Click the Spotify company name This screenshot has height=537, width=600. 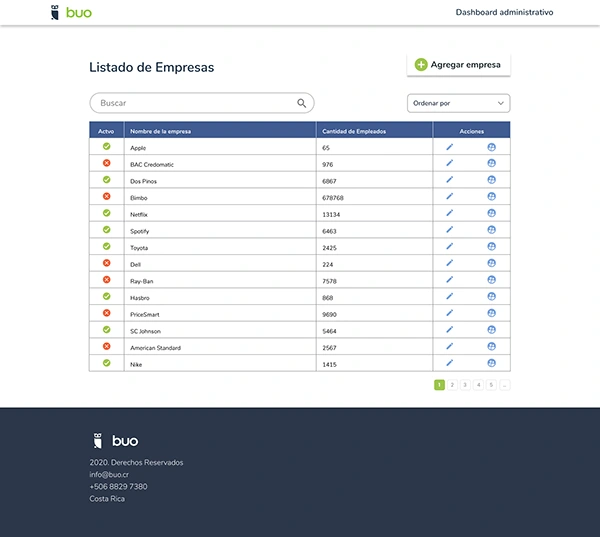(140, 232)
